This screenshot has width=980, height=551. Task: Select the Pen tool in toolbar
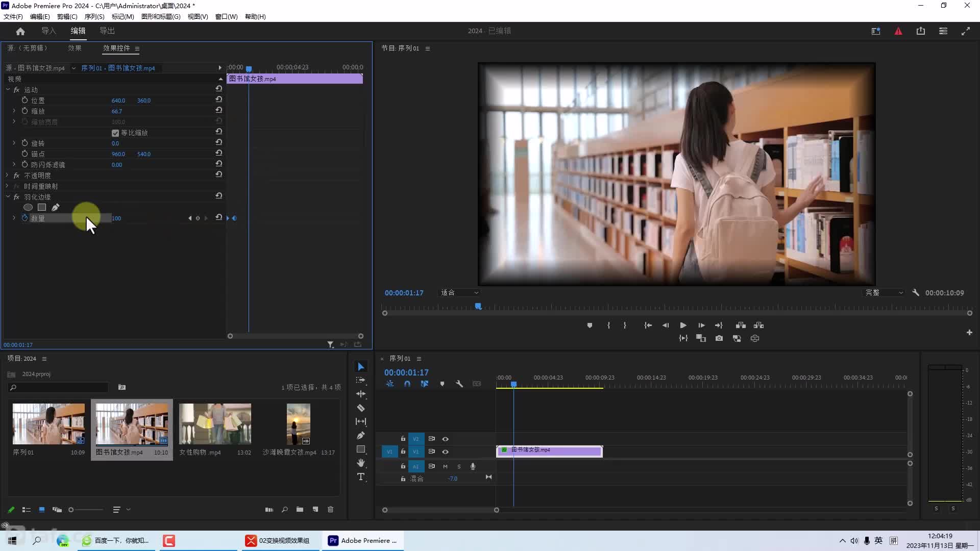tap(361, 435)
